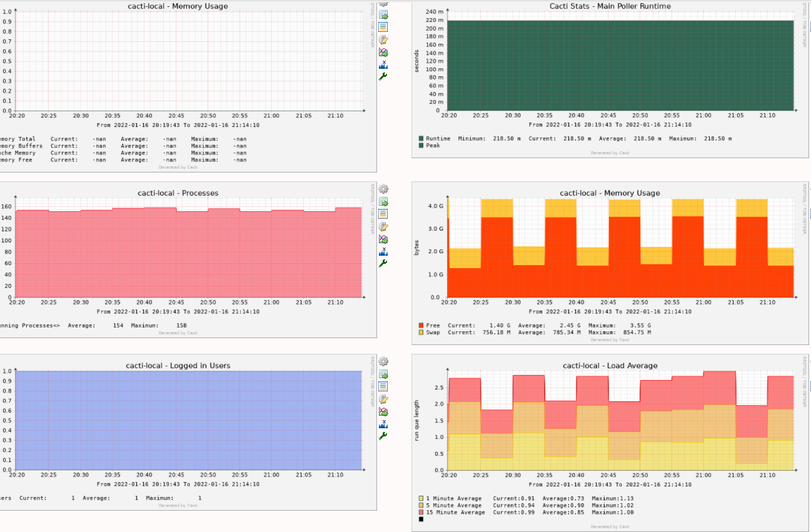Open spike kill tool for Processes graph
The height and width of the screenshot is (532, 811).
coord(383,251)
